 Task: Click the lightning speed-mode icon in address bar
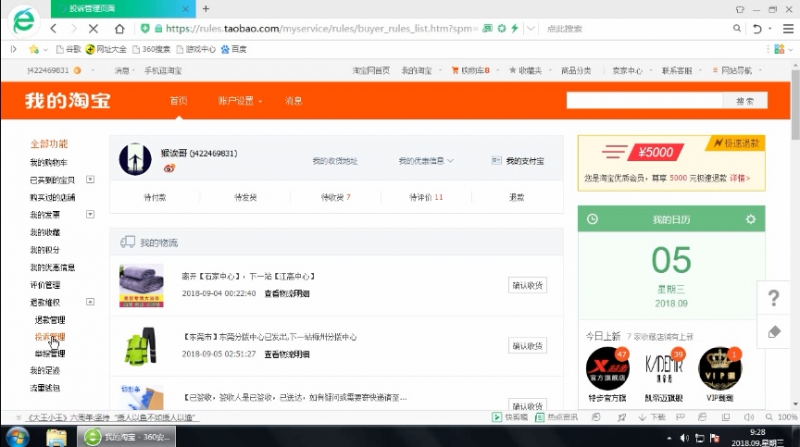click(515, 29)
